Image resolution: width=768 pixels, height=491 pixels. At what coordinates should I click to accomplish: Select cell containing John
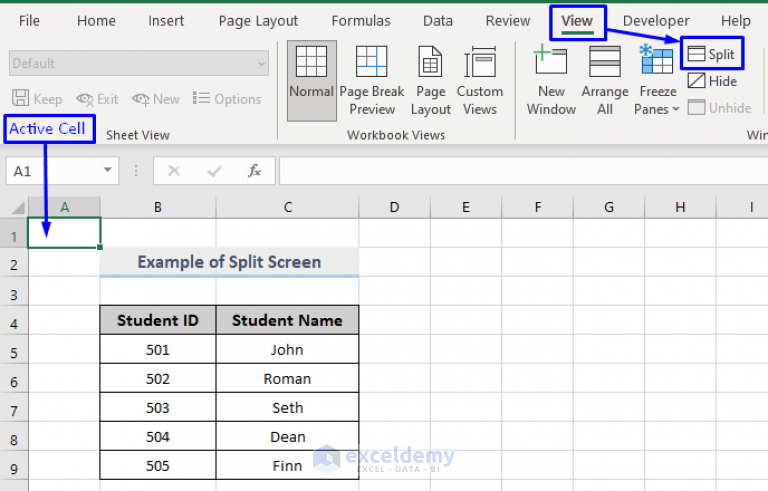click(288, 349)
